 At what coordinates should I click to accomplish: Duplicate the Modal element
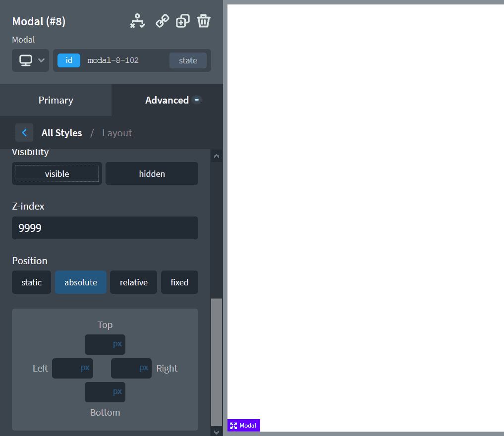(x=182, y=21)
